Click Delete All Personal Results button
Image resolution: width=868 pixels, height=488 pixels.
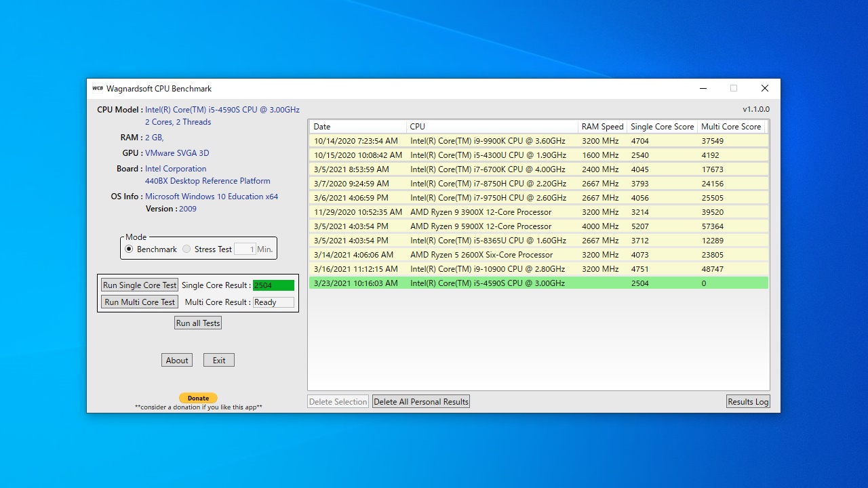pyautogui.click(x=421, y=402)
